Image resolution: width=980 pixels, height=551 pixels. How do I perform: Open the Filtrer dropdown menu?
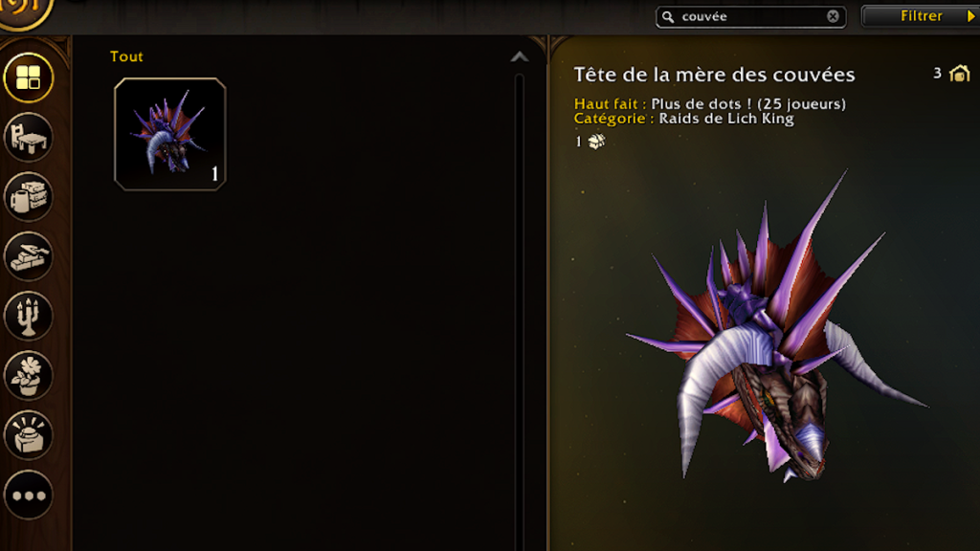pyautogui.click(x=920, y=16)
